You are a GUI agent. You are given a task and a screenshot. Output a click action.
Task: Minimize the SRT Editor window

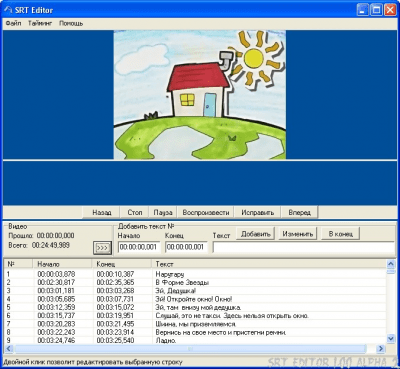363,10
